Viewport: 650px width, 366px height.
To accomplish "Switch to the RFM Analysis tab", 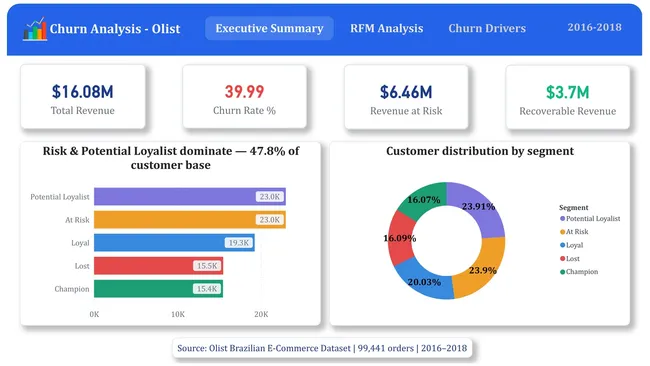I will [386, 28].
